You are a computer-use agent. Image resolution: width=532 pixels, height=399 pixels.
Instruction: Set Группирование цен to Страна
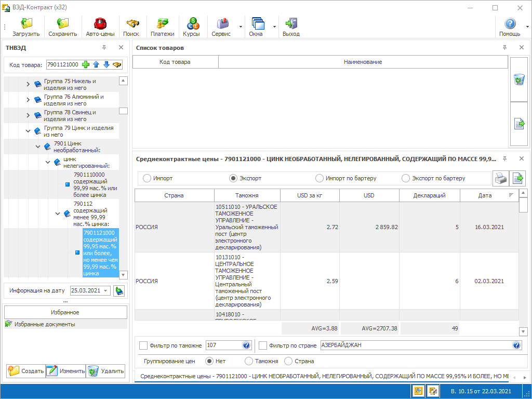coord(288,362)
